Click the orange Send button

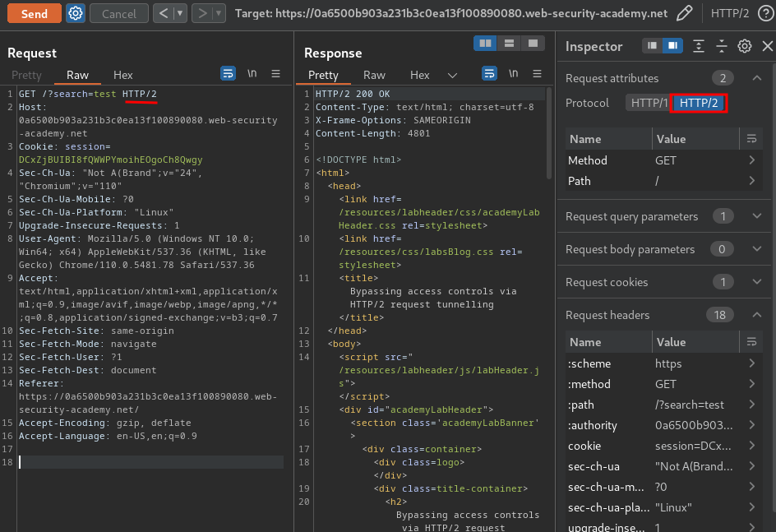[x=35, y=13]
